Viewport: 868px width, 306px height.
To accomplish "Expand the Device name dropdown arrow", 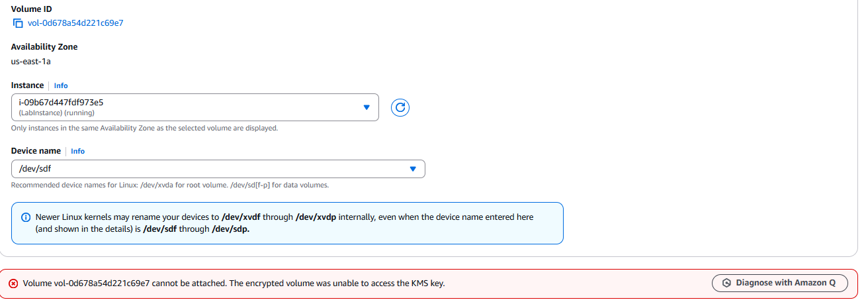I will point(413,169).
